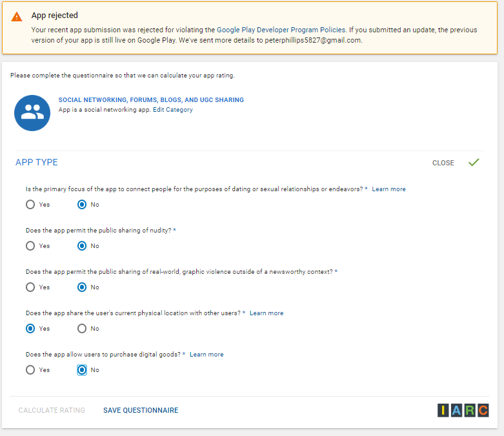Click Calculate Rating button
Viewport: 504px width, 436px height.
(x=52, y=410)
